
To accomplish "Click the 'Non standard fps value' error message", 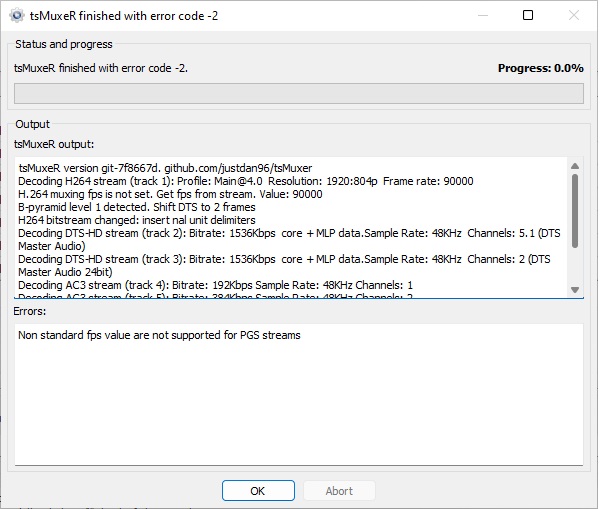I will (x=159, y=335).
